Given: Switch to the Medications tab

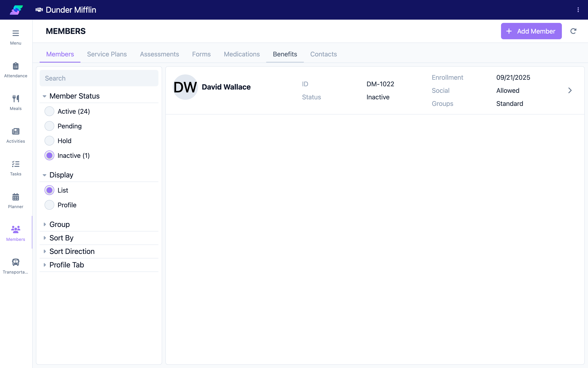Looking at the screenshot, I should pyautogui.click(x=242, y=54).
